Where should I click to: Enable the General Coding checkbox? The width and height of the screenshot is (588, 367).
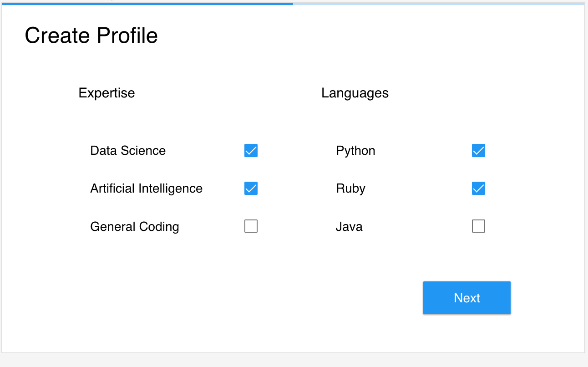[x=251, y=226]
